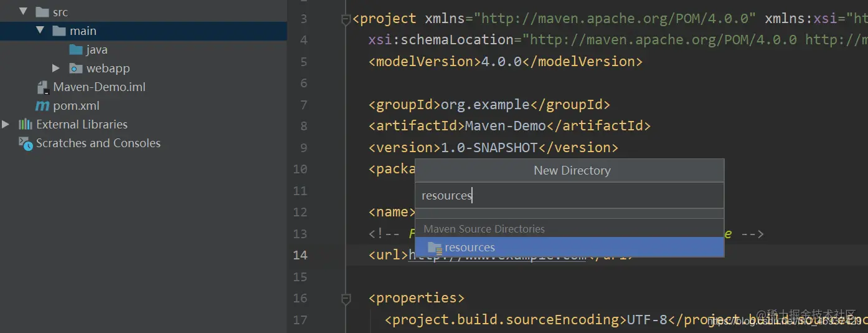Screen dimensions: 868x333
Task: Select Scratches and Consoles row
Action: [x=143, y=143]
